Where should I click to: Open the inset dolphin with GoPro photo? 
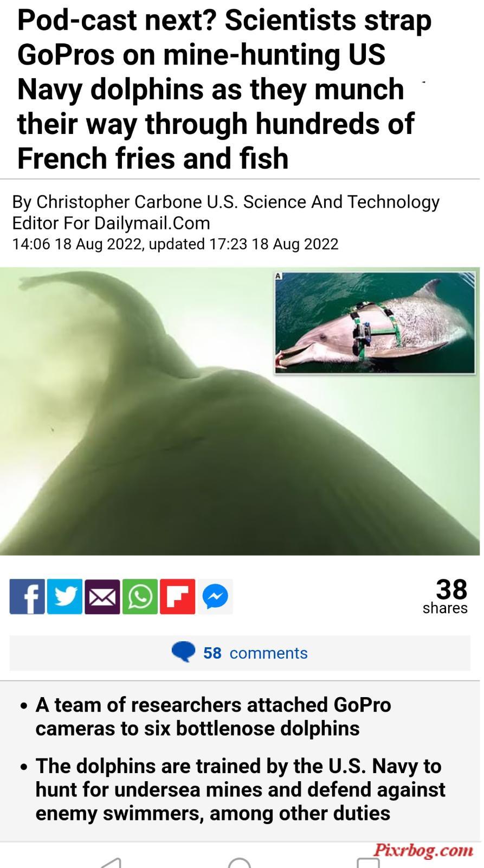(x=375, y=322)
